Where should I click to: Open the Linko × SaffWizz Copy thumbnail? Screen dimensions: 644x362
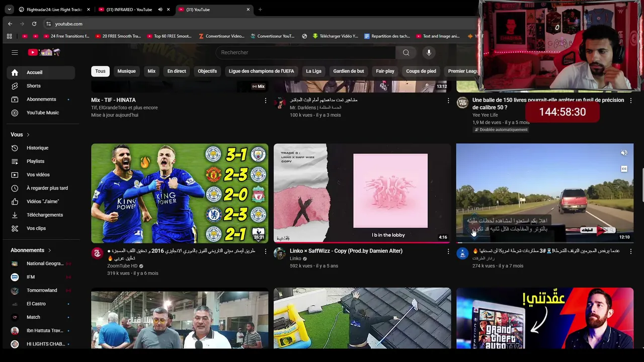coord(362,193)
